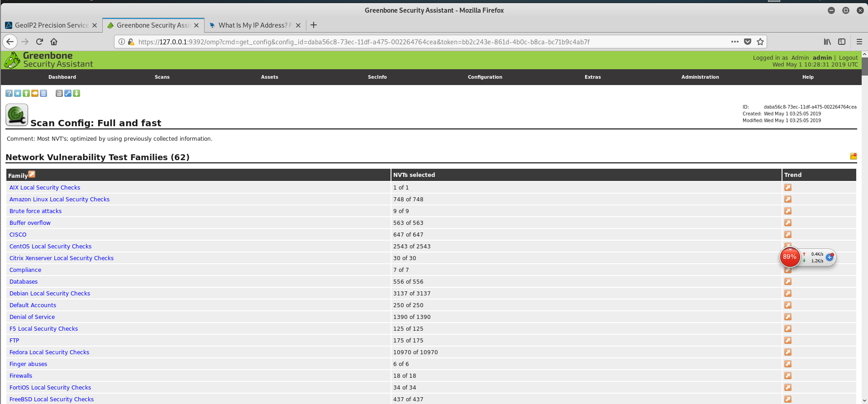Open the Finger abuses family link
The height and width of the screenshot is (404, 868).
pos(28,364)
